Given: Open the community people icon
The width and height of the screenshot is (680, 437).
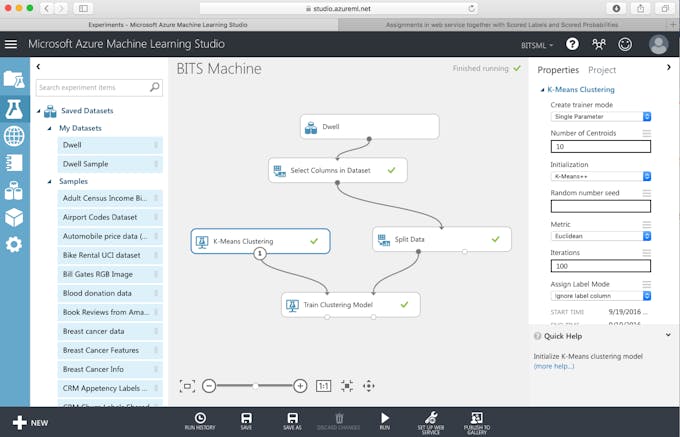Looking at the screenshot, I should pyautogui.click(x=599, y=44).
